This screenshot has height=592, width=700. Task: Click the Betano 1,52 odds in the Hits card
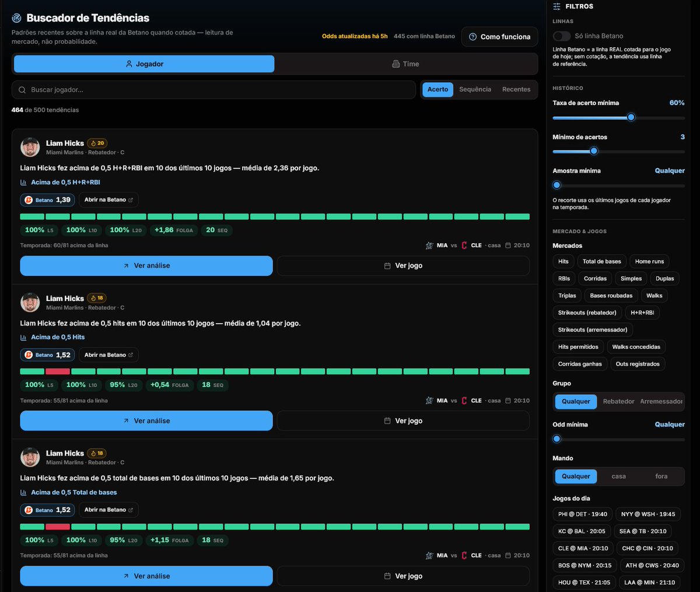(x=48, y=355)
